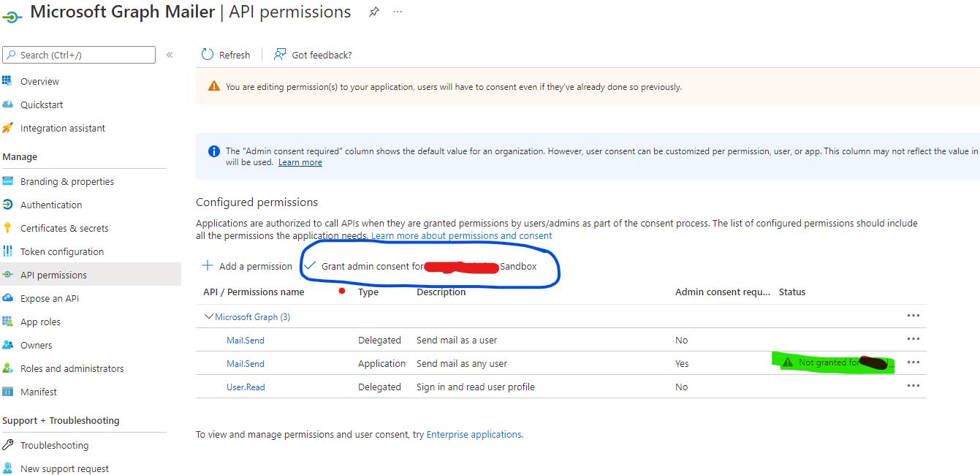Open Owners in the sidebar
The width and height of the screenshot is (980, 475).
click(x=37, y=345)
